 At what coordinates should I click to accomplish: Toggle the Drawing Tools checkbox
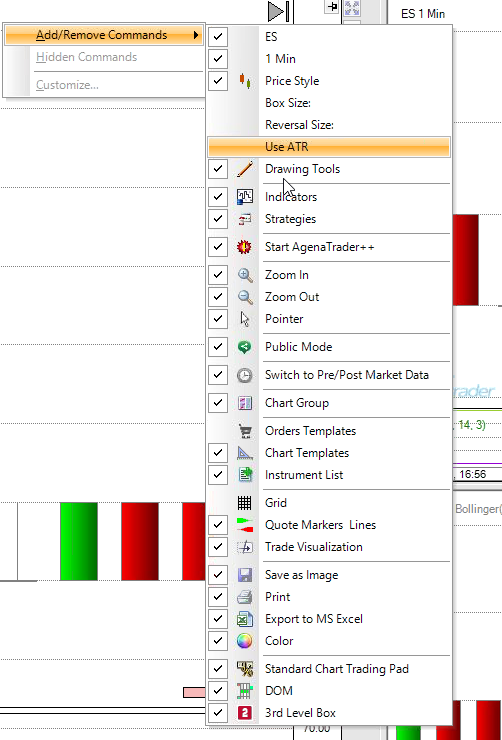(x=218, y=169)
